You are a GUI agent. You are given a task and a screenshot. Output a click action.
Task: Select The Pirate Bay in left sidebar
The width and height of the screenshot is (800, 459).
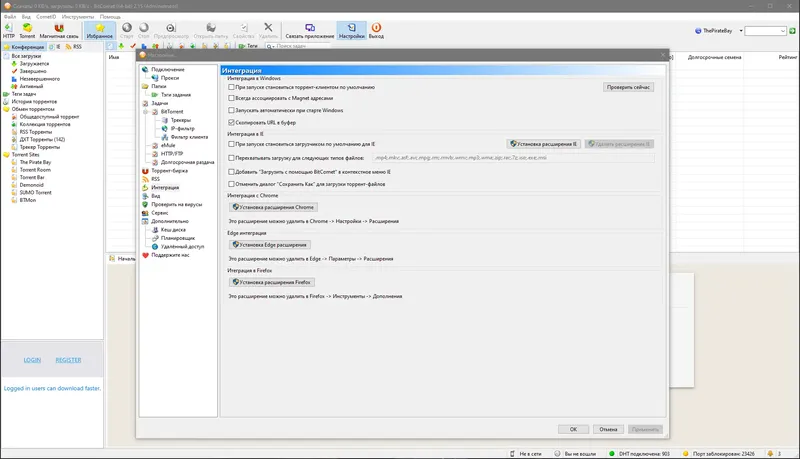(35, 162)
